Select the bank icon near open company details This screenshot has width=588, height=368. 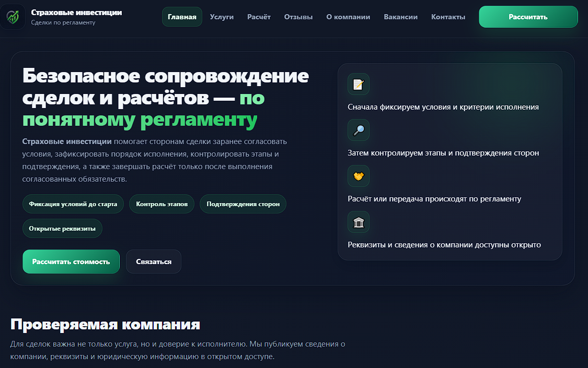tap(358, 222)
